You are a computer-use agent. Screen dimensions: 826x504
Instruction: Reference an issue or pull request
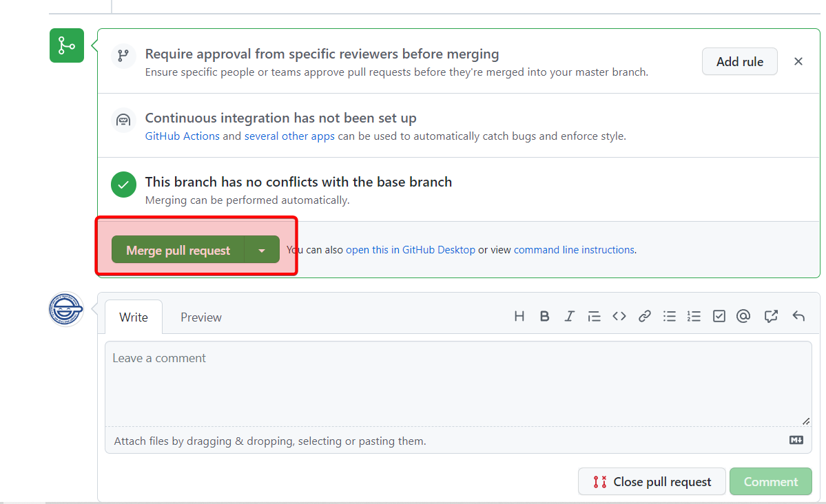[x=771, y=316]
